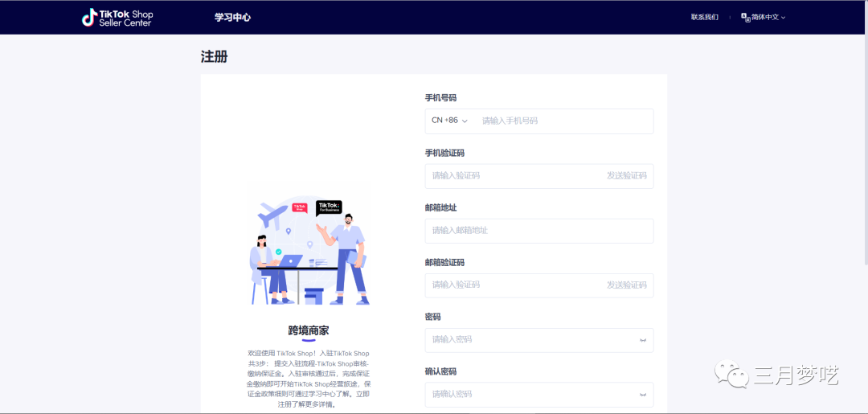
Task: Click the 邮箱地址 field label
Action: tap(440, 207)
